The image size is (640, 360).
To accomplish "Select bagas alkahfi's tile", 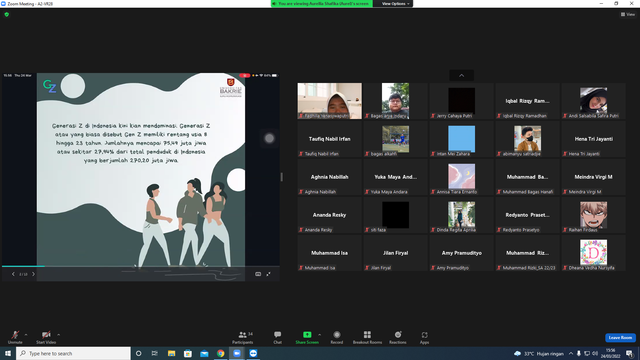I will [x=396, y=139].
